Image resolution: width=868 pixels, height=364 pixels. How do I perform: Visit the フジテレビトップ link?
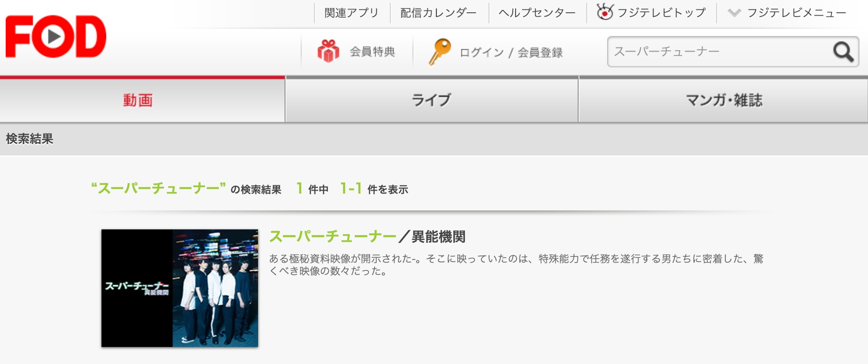pos(662,13)
